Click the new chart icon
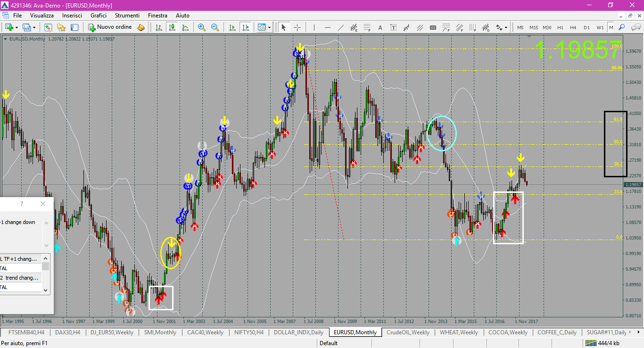Image resolution: width=644 pixels, height=348 pixels. click(9, 27)
